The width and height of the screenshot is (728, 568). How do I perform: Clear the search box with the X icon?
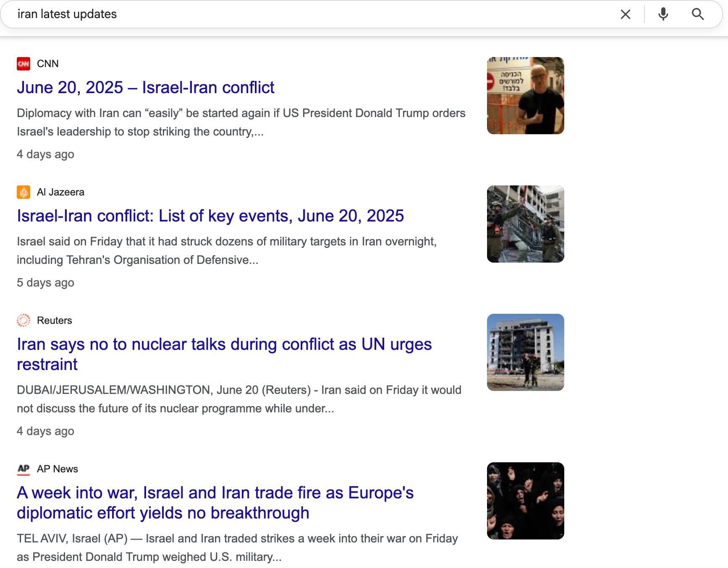click(625, 14)
